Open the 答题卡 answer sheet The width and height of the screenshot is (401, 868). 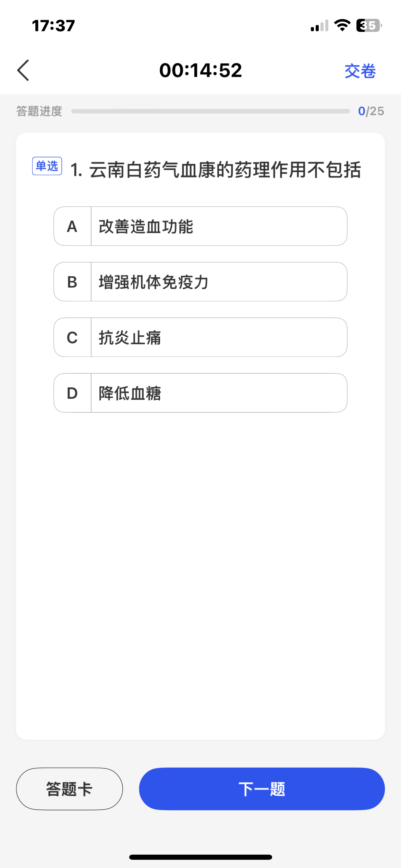[70, 789]
